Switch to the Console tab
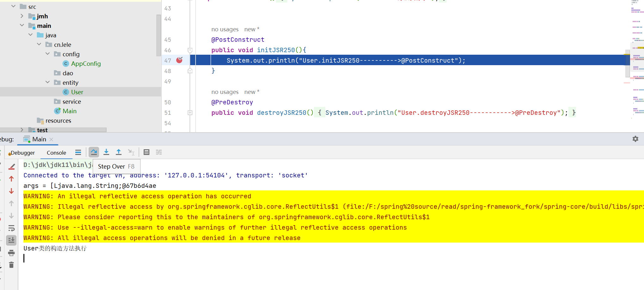Viewport: 644px width, 290px height. coord(56,153)
